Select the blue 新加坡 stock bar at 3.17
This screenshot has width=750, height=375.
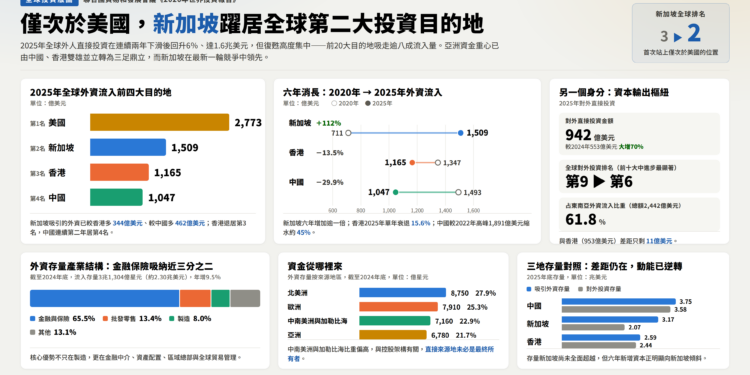tap(610, 320)
